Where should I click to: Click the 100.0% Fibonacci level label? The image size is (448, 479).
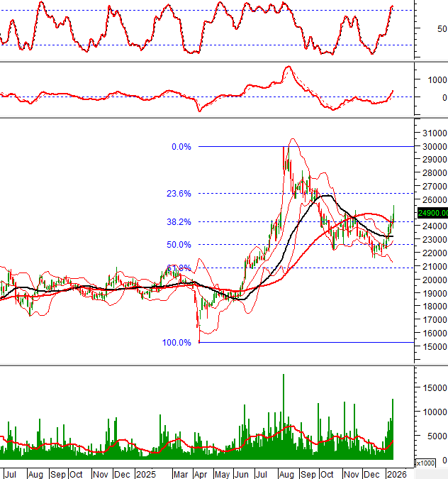[177, 343]
